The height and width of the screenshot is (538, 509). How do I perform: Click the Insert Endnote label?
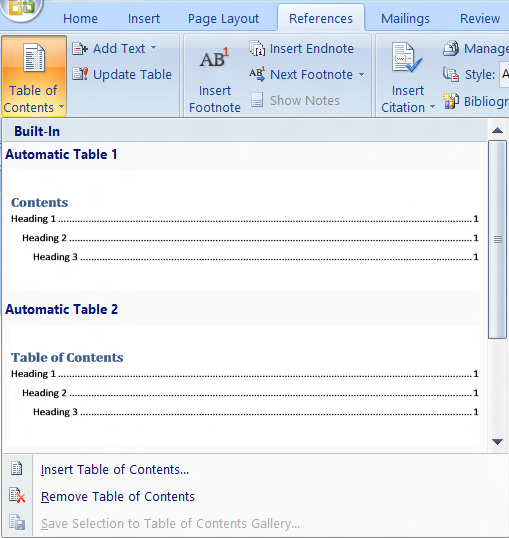point(312,49)
